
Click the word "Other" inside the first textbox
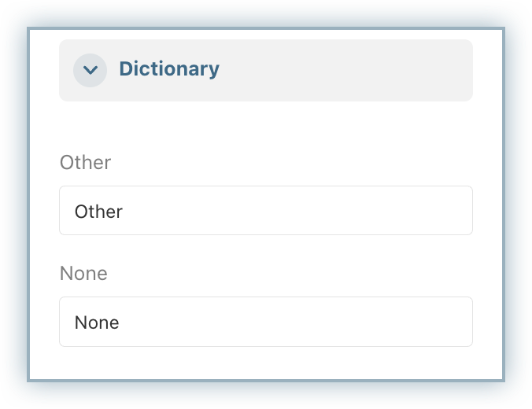tap(98, 212)
